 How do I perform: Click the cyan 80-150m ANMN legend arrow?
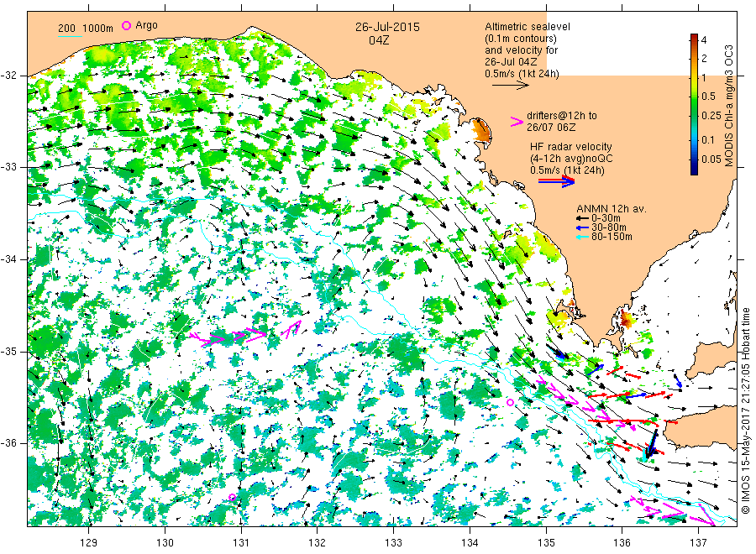tap(582, 237)
